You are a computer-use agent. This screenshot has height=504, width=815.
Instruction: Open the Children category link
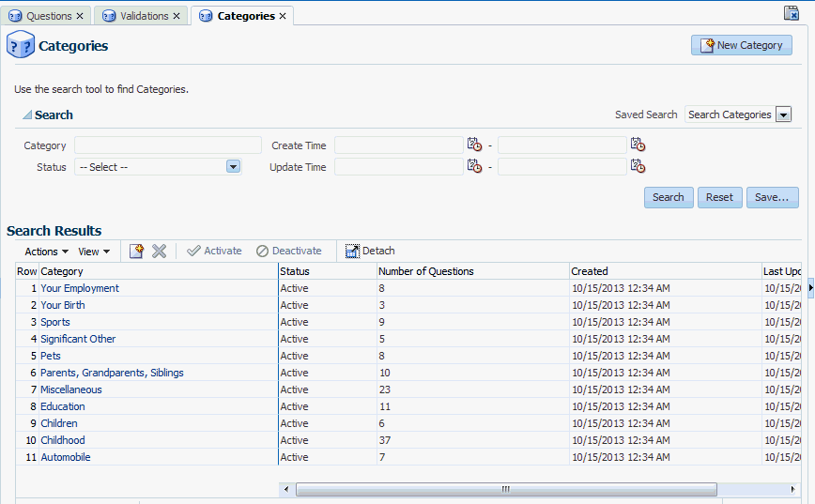[59, 423]
